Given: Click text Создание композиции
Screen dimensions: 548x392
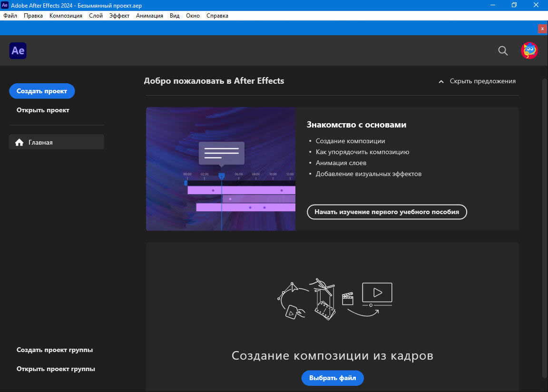Looking at the screenshot, I should click(x=350, y=141).
